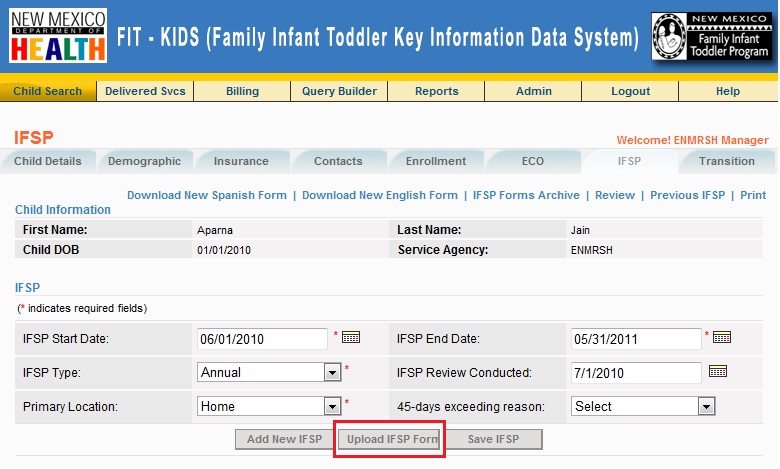Click Logout in the navigation bar
Image resolution: width=780 pixels, height=469 pixels.
(x=631, y=91)
